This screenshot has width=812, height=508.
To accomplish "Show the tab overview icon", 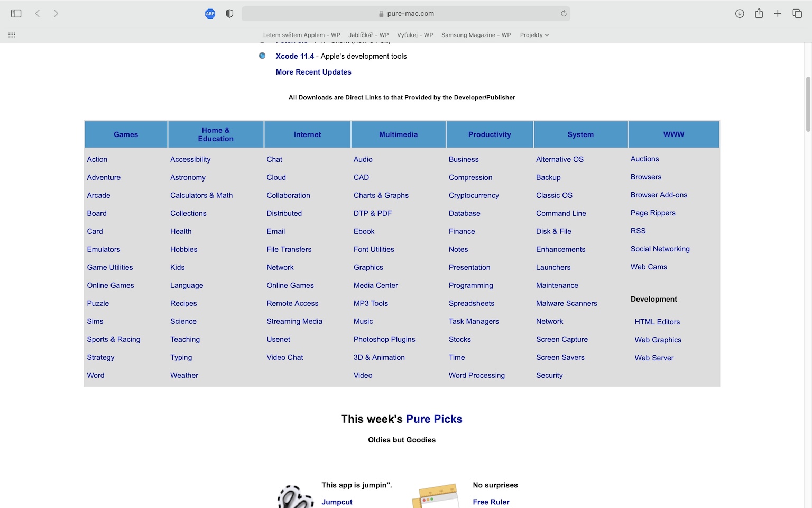I will tap(797, 14).
